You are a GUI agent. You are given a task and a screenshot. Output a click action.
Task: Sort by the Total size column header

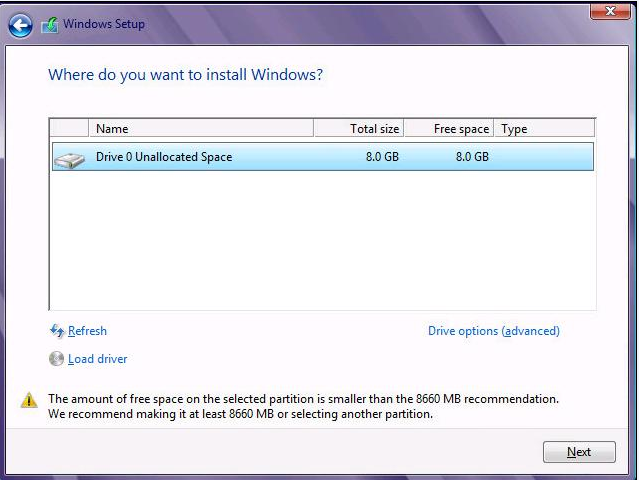[359, 129]
